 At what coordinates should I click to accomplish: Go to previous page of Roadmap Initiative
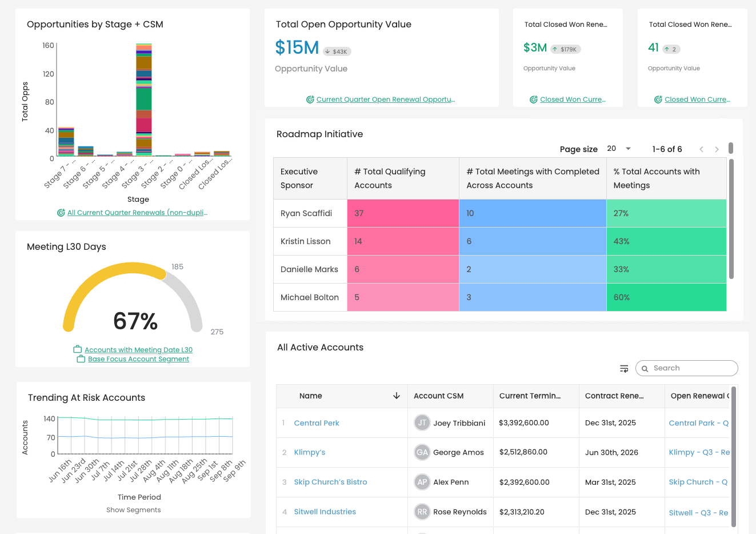pos(701,149)
